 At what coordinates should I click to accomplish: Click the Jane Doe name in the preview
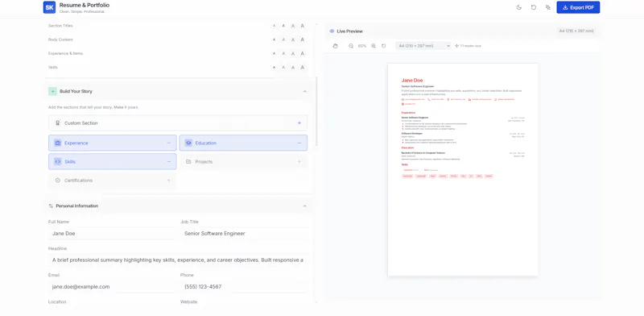tap(412, 81)
